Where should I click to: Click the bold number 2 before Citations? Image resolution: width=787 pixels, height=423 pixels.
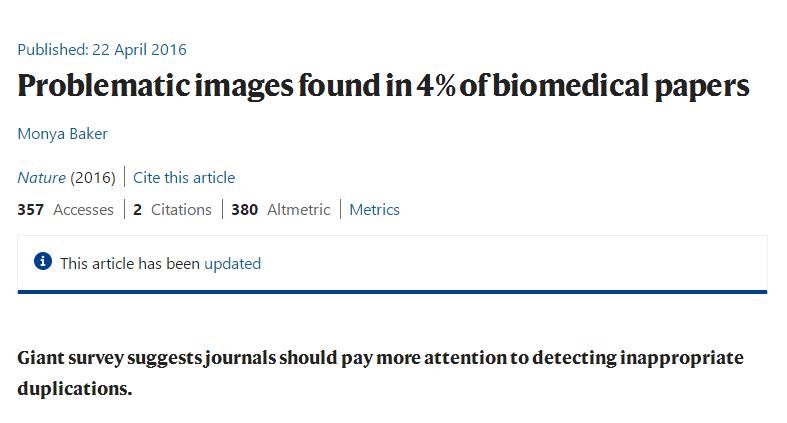(x=138, y=210)
